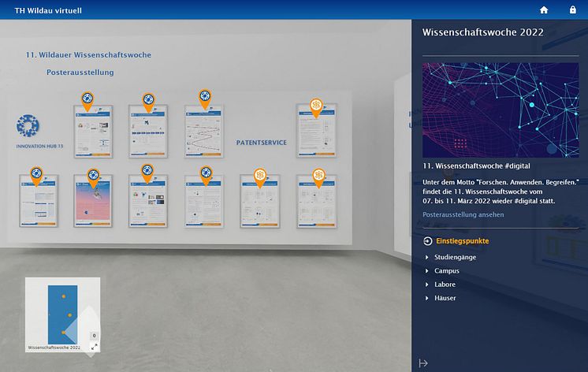Select the Einstiegspunkte heading
This screenshot has height=372, width=588.
pos(462,241)
